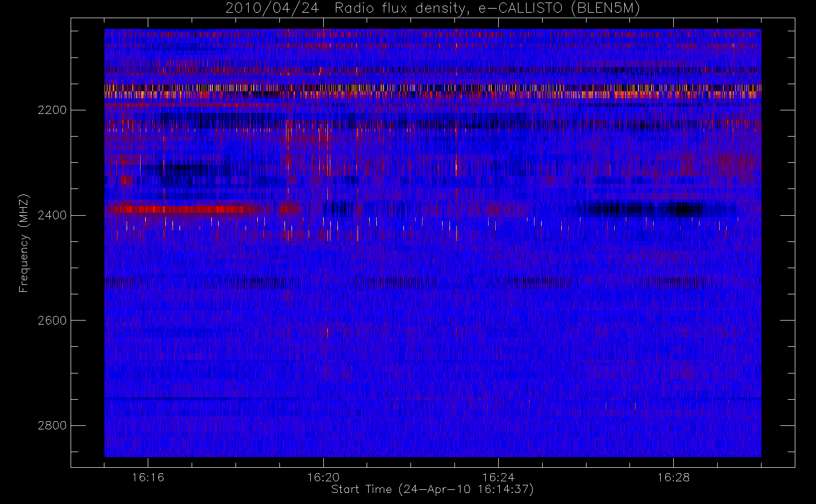Click the Start Time axis label
The width and height of the screenshot is (816, 504).
click(432, 489)
